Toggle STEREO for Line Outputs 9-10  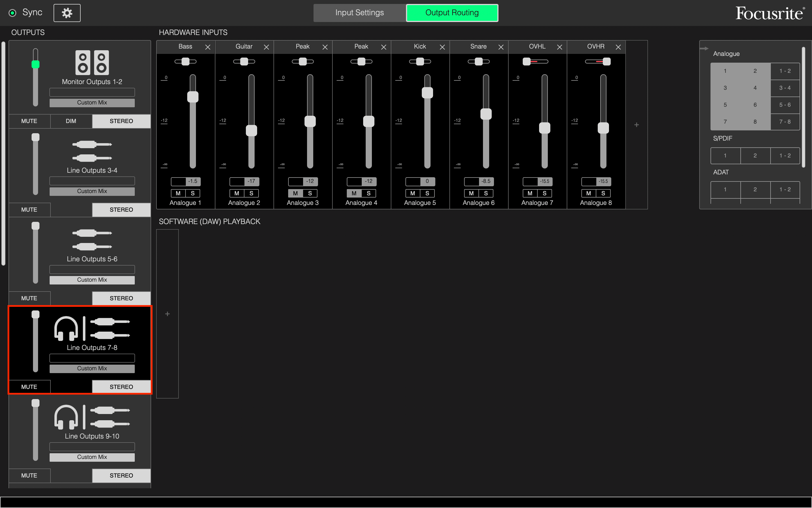coord(122,476)
